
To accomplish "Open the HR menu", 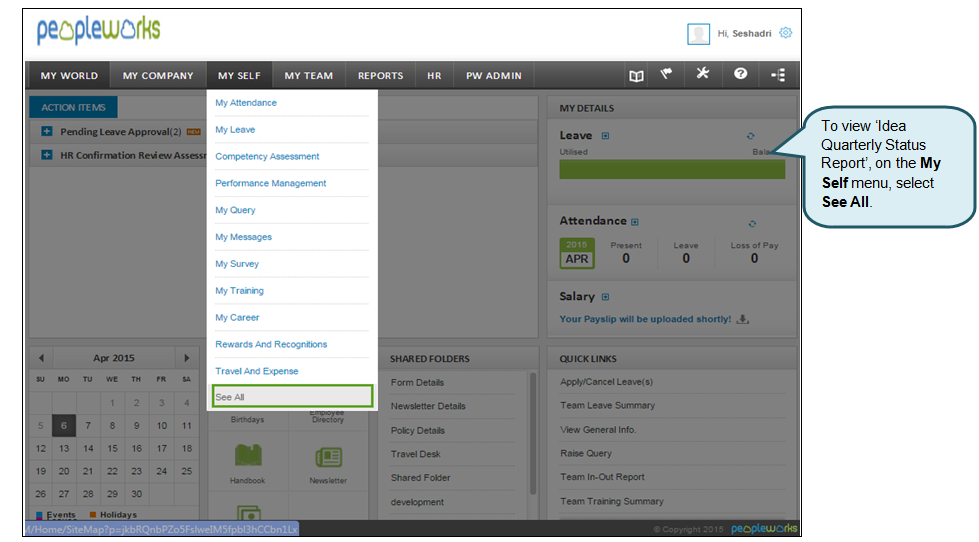I will coord(434,76).
